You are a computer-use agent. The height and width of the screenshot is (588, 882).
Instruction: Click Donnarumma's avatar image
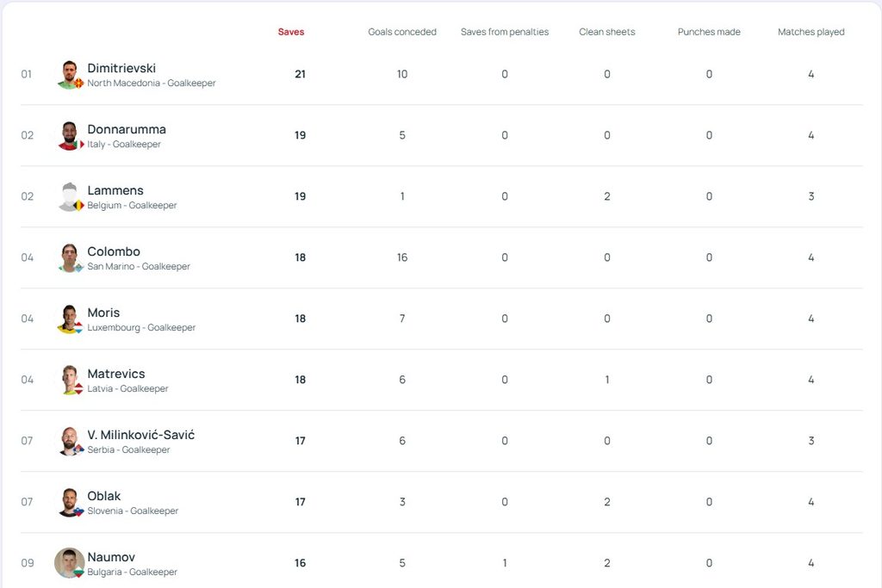[70, 136]
